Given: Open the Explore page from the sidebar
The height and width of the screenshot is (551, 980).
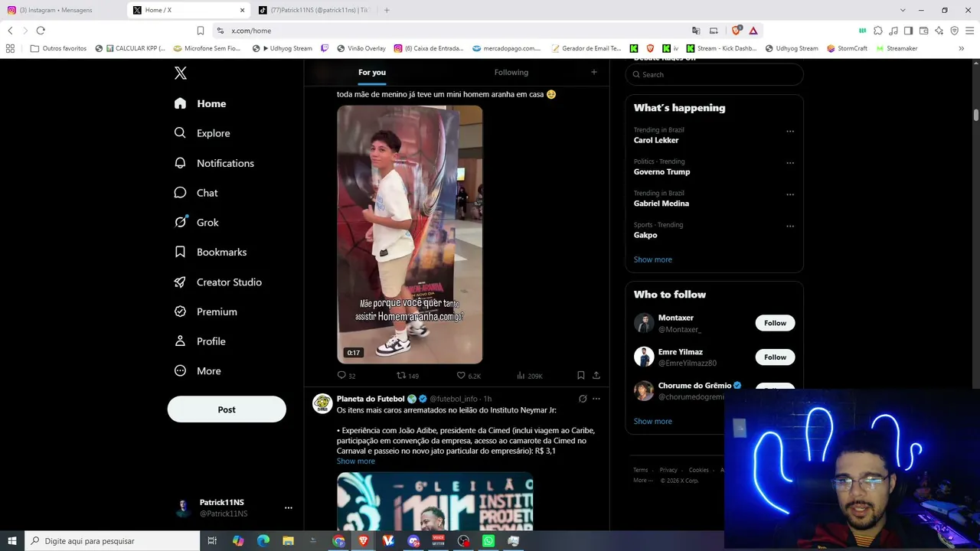Looking at the screenshot, I should click(x=202, y=133).
